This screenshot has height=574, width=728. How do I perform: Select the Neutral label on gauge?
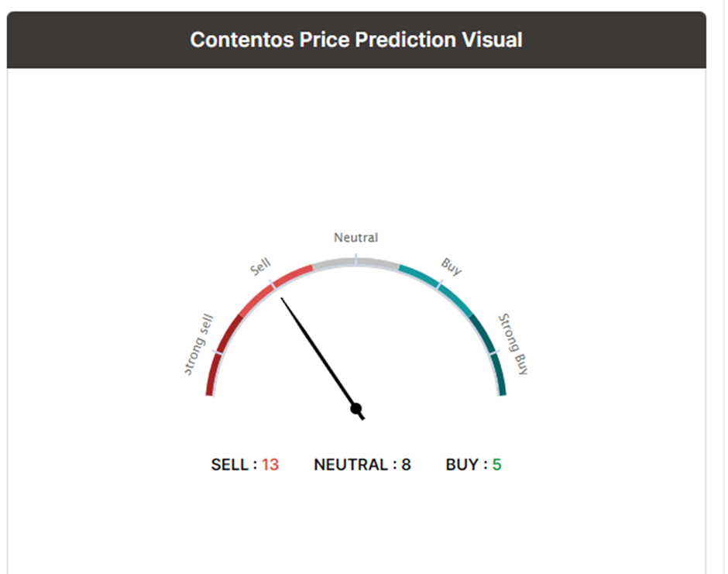[356, 238]
